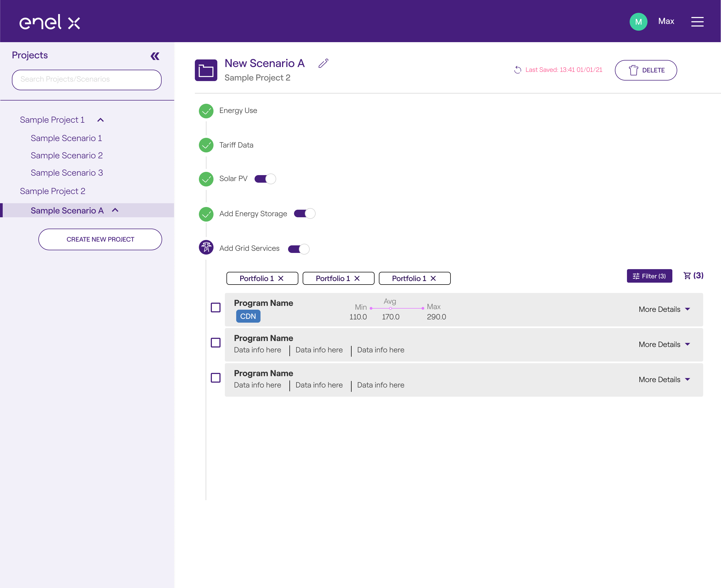Edit scenario name with pencil icon
The height and width of the screenshot is (588, 721).
coord(323,63)
